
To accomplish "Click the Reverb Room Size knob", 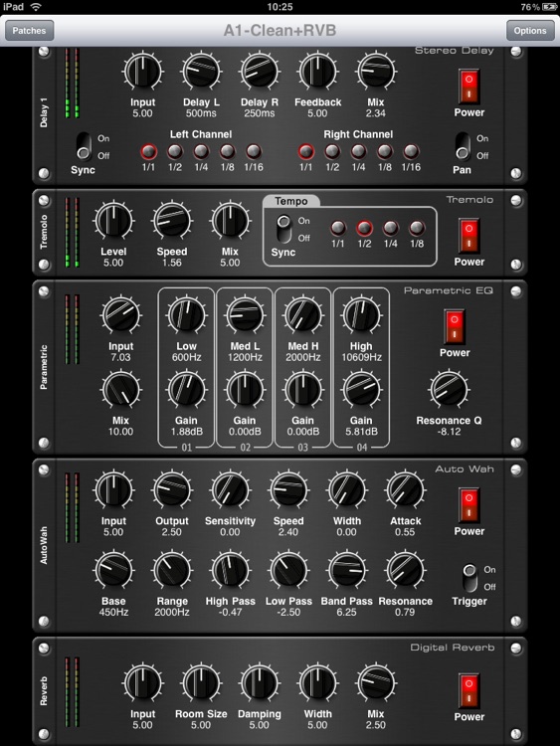I will point(201,682).
